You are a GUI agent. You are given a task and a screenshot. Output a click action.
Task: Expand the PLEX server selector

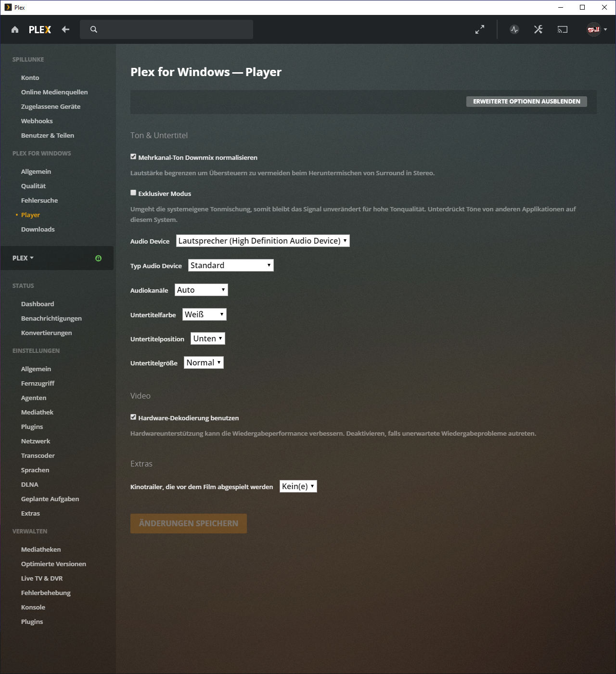[x=23, y=258]
